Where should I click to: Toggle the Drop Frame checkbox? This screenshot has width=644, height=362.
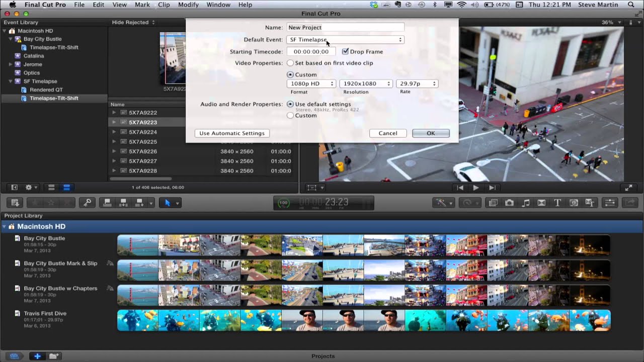coord(345,51)
